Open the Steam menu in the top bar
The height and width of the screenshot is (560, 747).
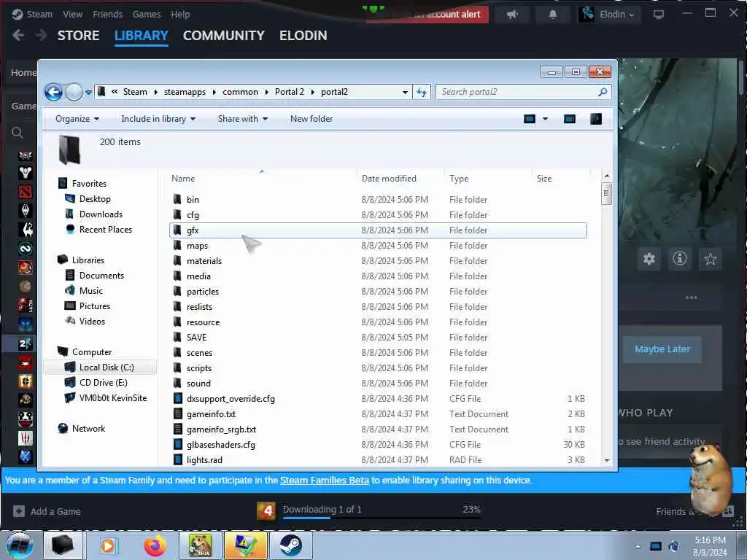tap(39, 15)
